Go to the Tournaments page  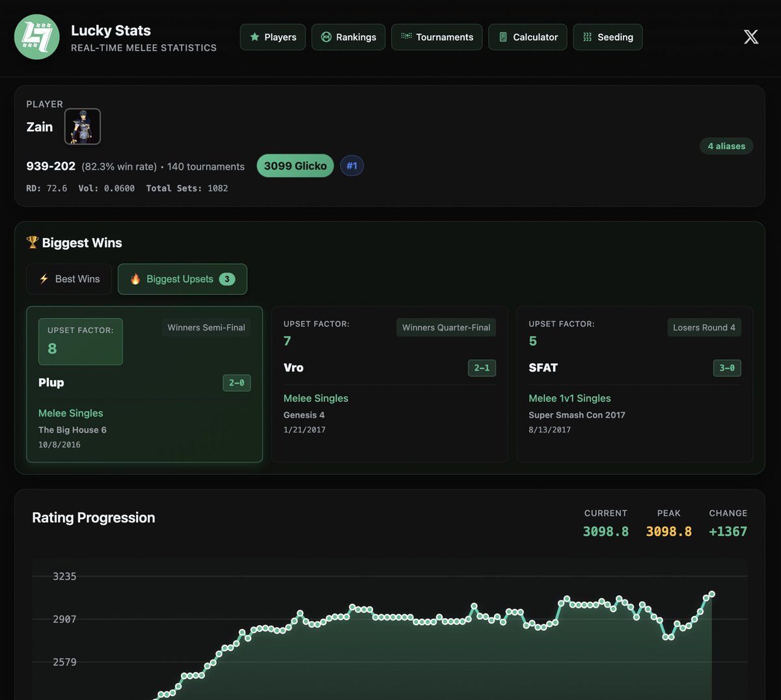(437, 37)
